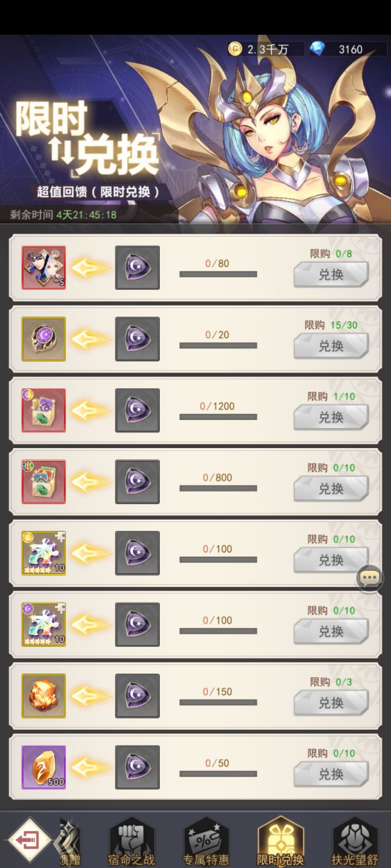Tap the 0/50 exchange progress bar
The image size is (391, 868).
tap(218, 774)
